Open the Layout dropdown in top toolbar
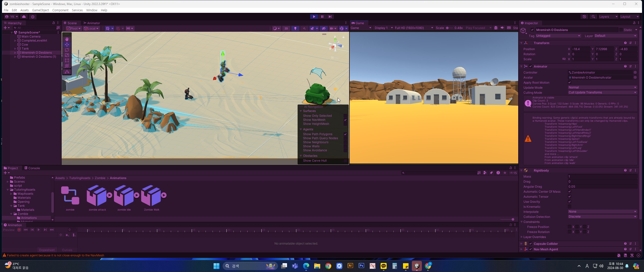The height and width of the screenshot is (272, 644). click(629, 17)
